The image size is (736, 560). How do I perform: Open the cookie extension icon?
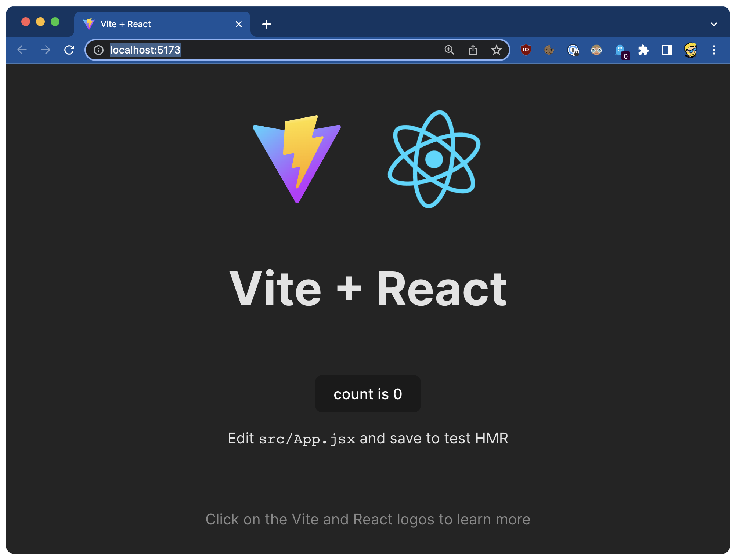[x=549, y=50]
